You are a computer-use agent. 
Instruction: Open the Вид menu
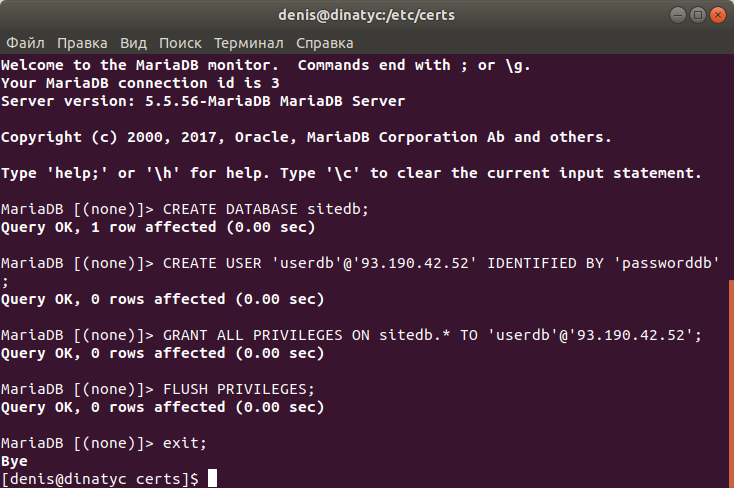tap(133, 43)
